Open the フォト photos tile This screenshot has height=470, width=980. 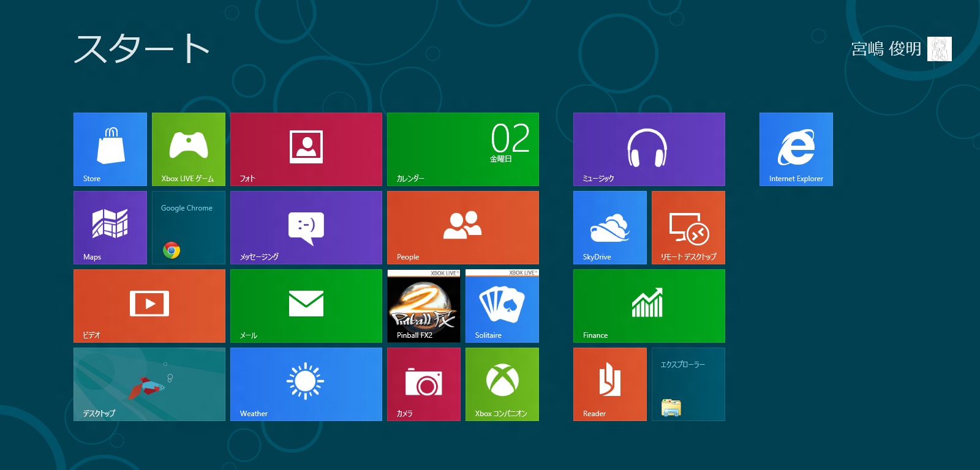[x=306, y=149]
